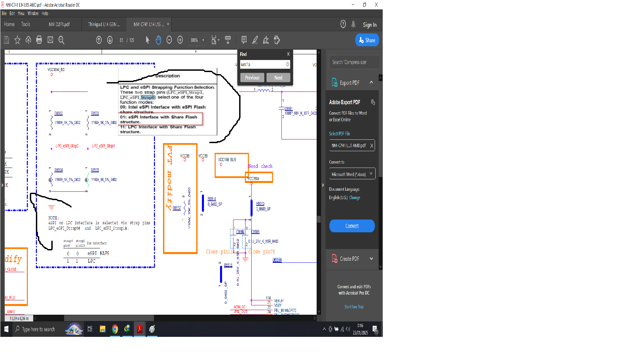
Task: Switch to NM D271.pdf tab
Action: [59, 24]
